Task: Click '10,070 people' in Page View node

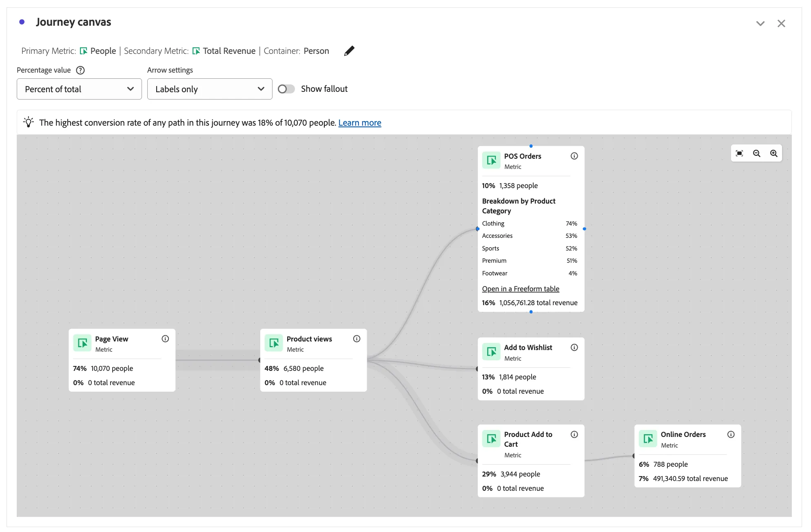Action: (x=112, y=368)
